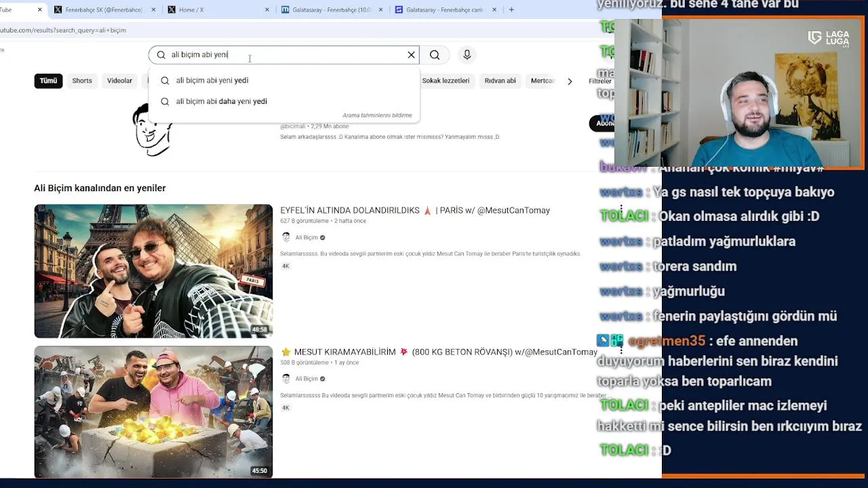Open the 800 KG beton rövanşı thumbnail
Screen dimensions: 868x488
pyautogui.click(x=153, y=412)
